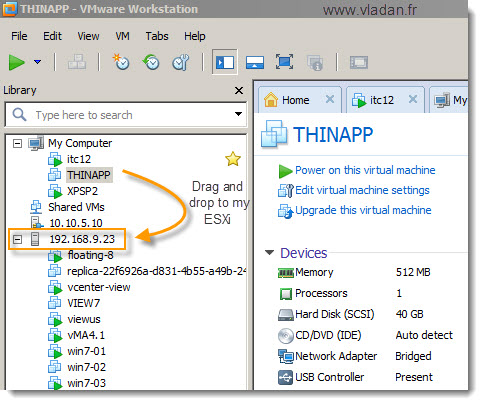This screenshot has width=483, height=405.
Task: Switch to the Home tab
Action: click(295, 100)
